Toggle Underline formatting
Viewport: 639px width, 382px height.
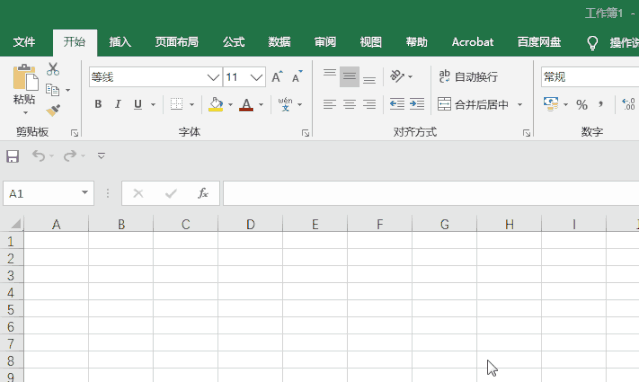point(138,104)
